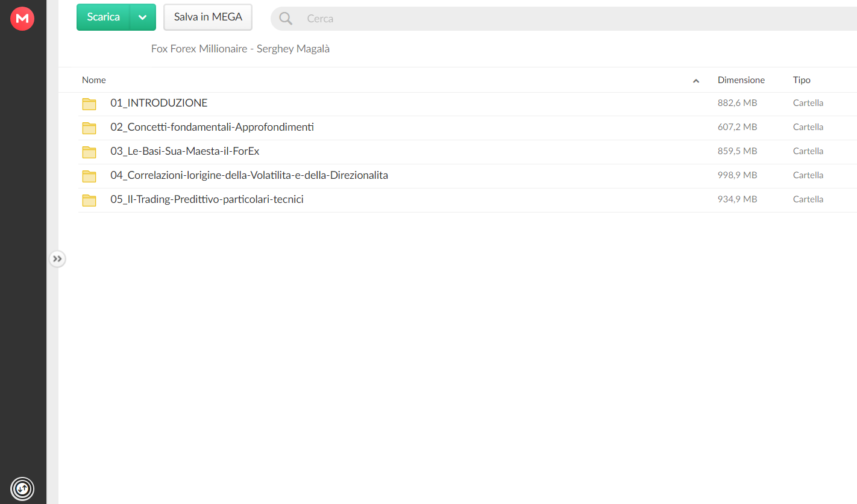
Task: Open the transfers icon in sidebar bottom
Action: point(22,488)
